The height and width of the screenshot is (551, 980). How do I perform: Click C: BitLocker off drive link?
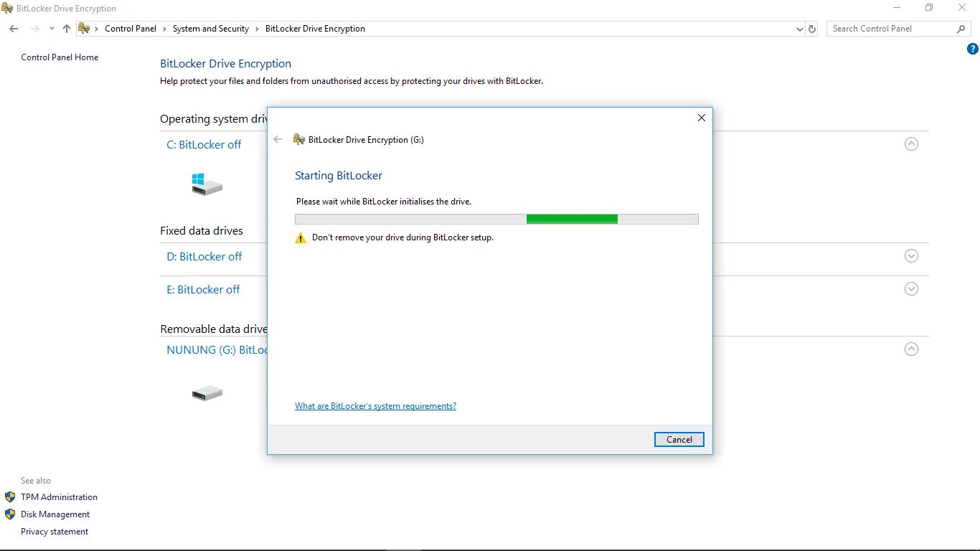[204, 144]
